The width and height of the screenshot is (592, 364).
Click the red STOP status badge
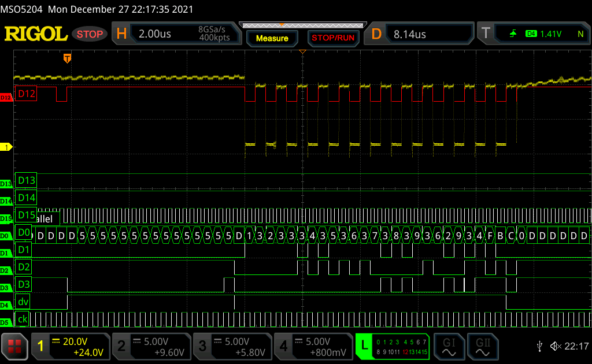[90, 34]
